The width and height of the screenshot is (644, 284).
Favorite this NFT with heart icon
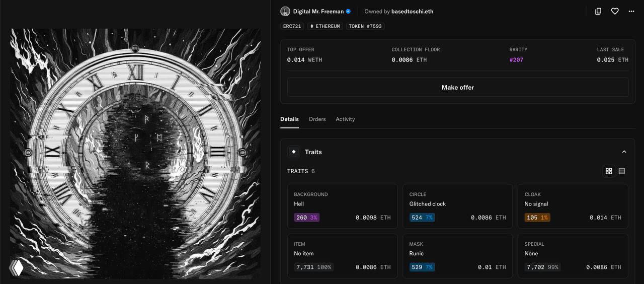pyautogui.click(x=615, y=11)
